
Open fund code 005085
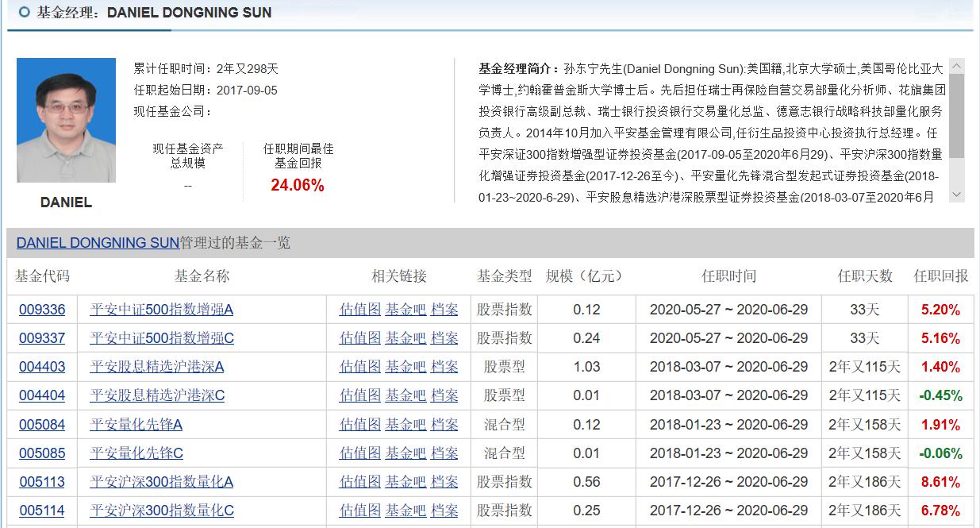pyautogui.click(x=42, y=453)
